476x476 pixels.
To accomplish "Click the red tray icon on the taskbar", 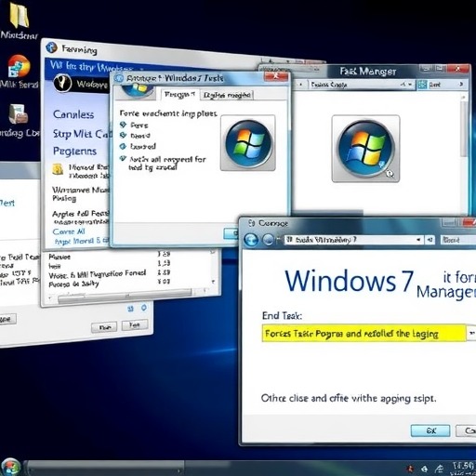I will 411,469.
